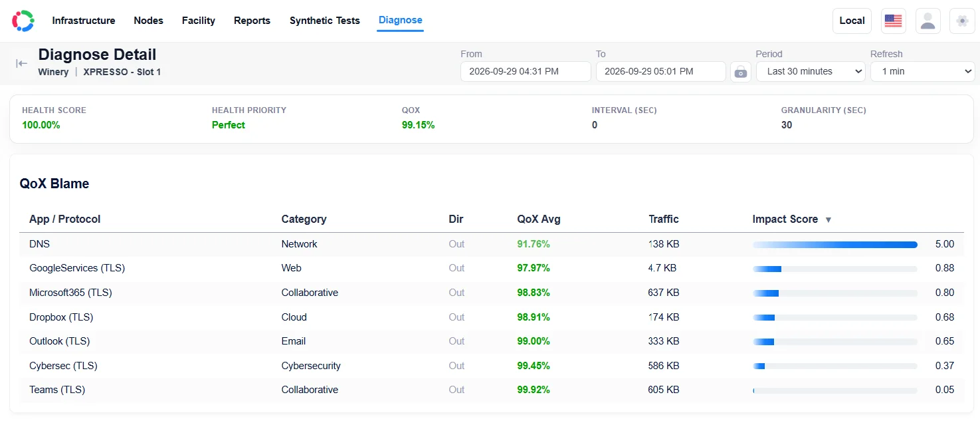
Task: Open the user profile icon
Action: point(928,21)
